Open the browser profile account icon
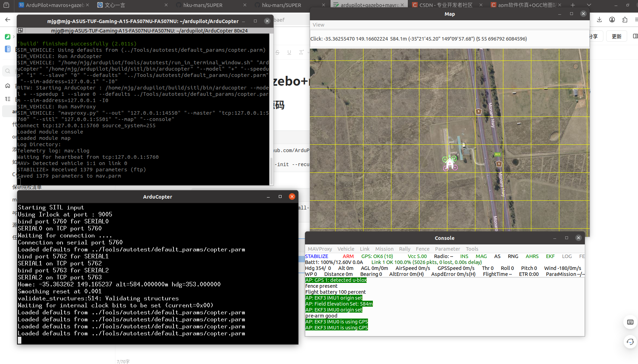 [x=612, y=20]
